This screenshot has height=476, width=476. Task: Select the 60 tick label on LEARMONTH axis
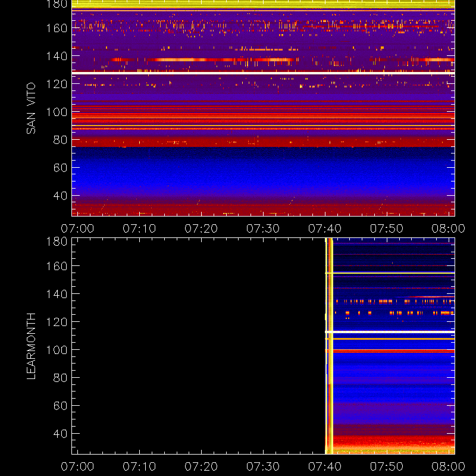tap(60, 406)
